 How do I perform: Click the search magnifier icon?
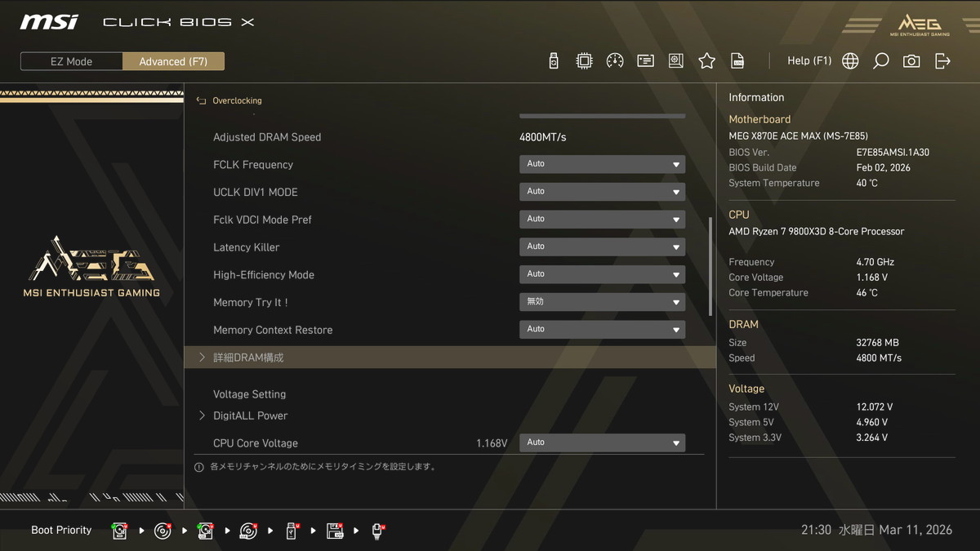880,61
